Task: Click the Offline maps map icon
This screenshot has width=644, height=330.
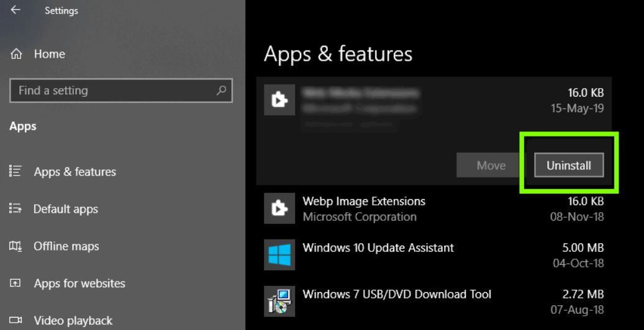Action: [16, 246]
